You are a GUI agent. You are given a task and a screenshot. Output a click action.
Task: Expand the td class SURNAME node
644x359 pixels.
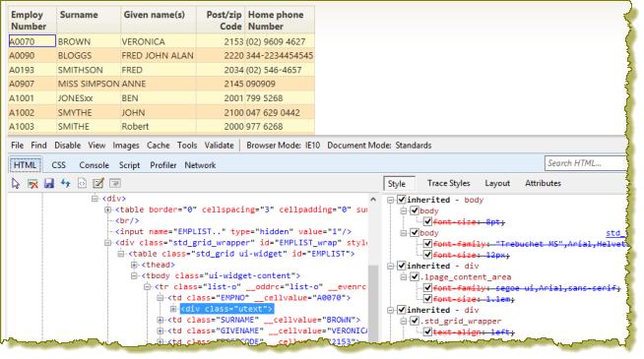(x=161, y=320)
